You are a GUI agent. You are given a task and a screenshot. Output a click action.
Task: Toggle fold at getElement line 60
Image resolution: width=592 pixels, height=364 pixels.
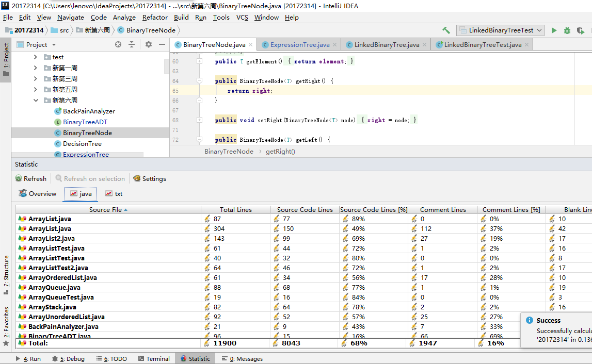199,61
